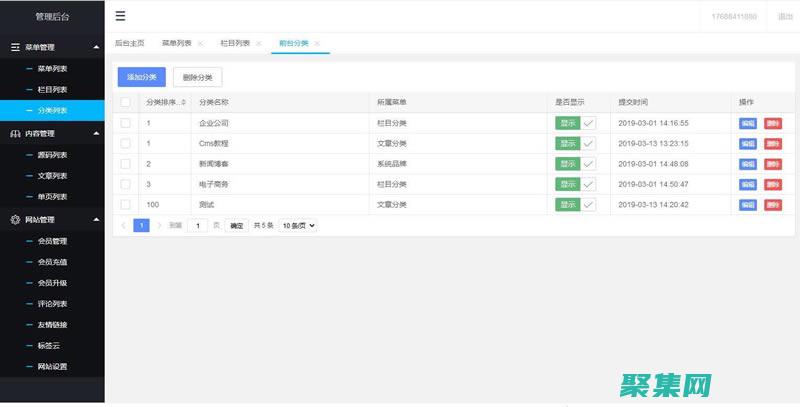Click red 删除 icon for 测试 row
The image size is (800, 407).
tap(773, 205)
